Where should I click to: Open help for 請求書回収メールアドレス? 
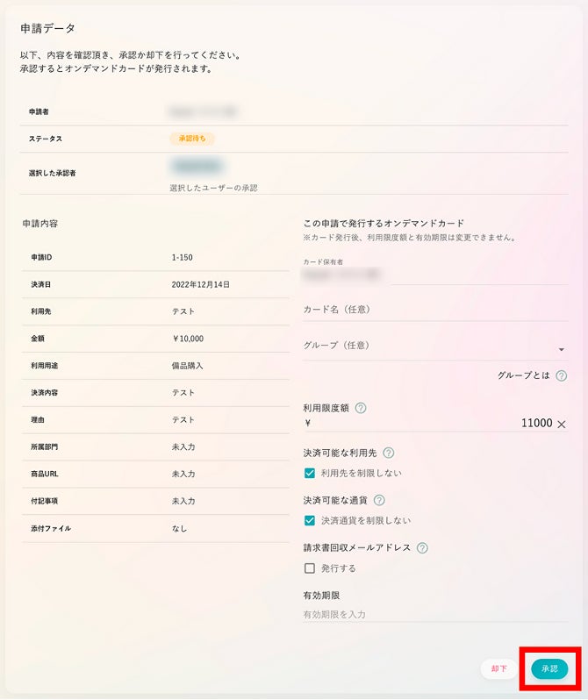click(422, 547)
